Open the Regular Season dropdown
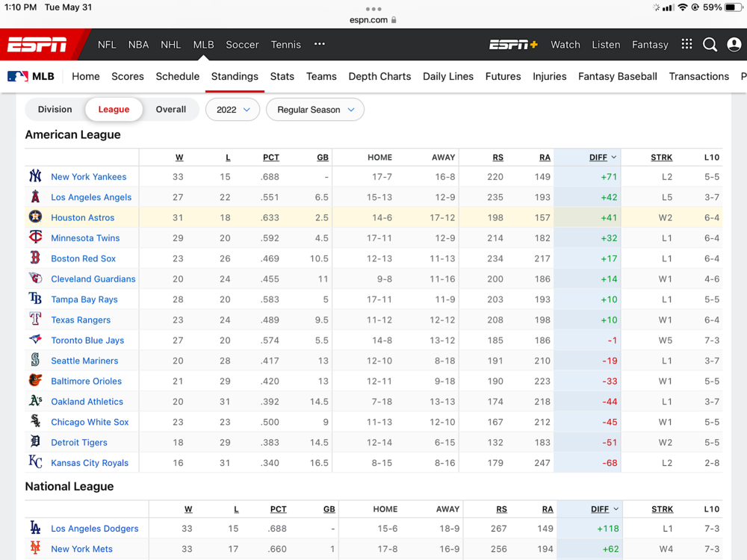The image size is (747, 560). pyautogui.click(x=315, y=110)
